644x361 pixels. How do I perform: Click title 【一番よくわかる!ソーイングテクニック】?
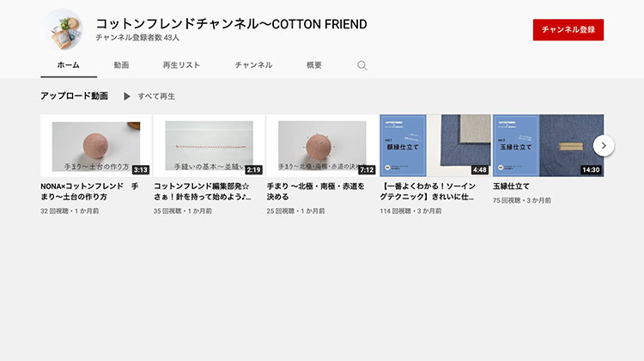[428, 192]
